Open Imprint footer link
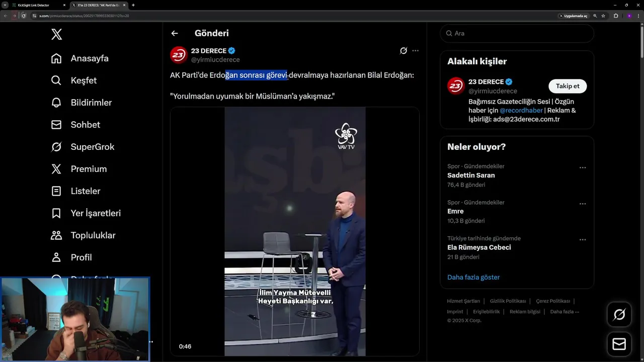Screen dimensions: 644x362 [455, 312]
